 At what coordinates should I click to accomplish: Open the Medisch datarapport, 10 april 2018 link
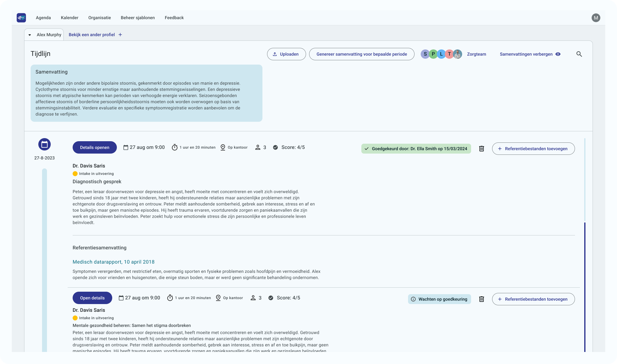[113, 262]
